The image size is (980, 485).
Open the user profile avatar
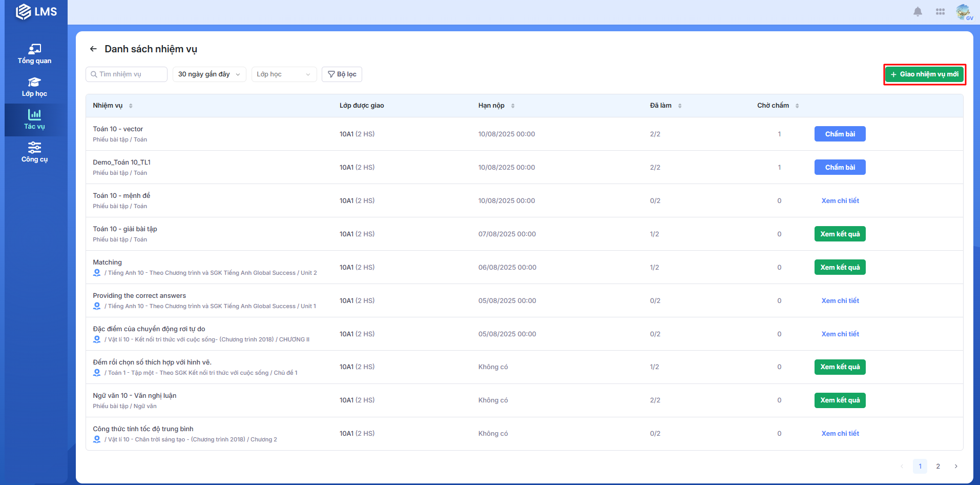point(963,12)
